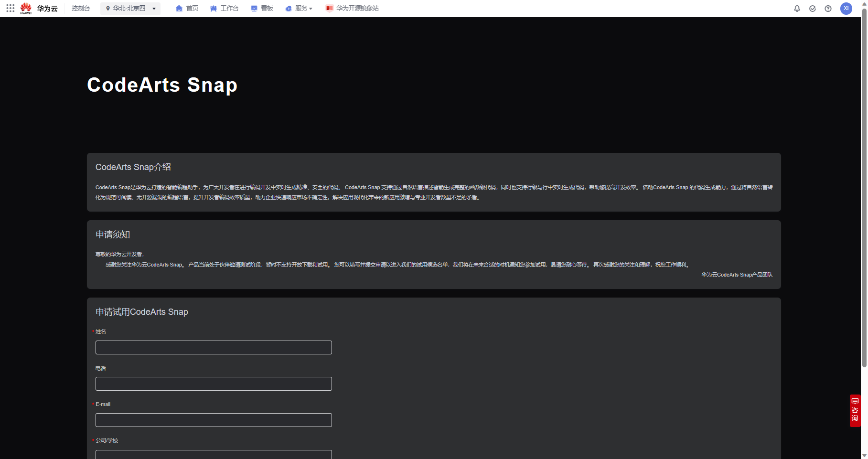Viewport: 868px width, 459px height.
Task: Focus the 电话 phone input field
Action: tap(214, 384)
